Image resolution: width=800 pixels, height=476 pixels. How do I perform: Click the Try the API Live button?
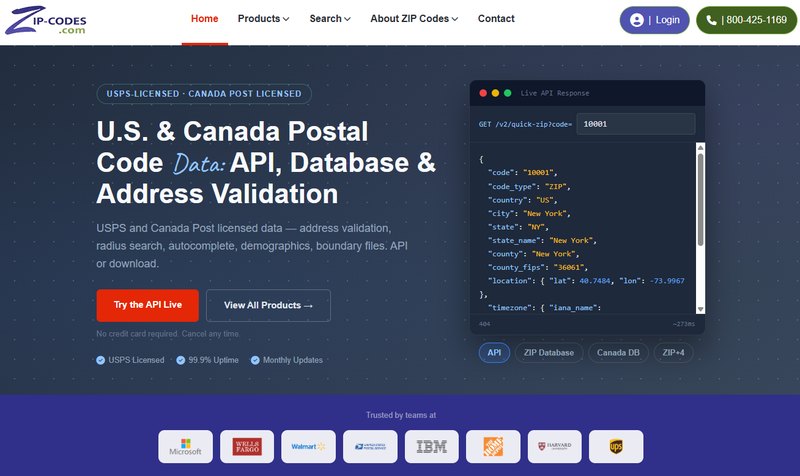click(147, 305)
